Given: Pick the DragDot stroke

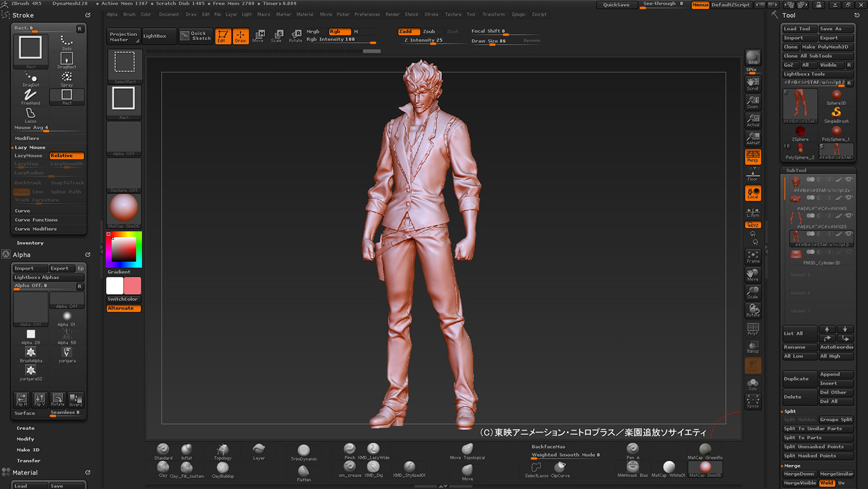Looking at the screenshot, I should pos(30,79).
